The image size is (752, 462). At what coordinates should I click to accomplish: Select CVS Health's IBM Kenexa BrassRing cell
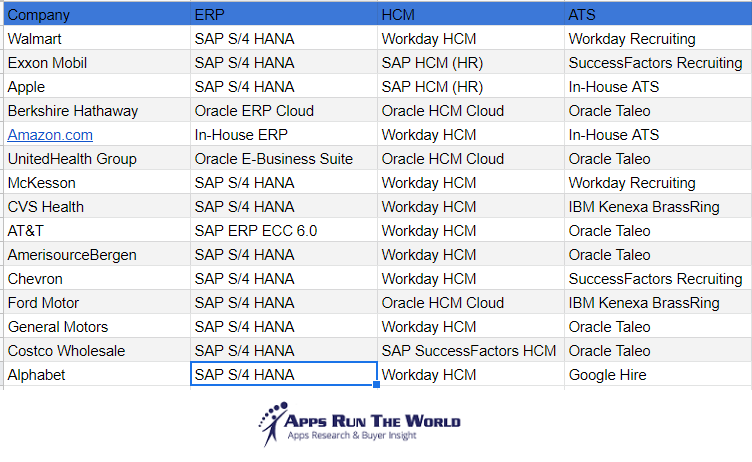[658, 206]
